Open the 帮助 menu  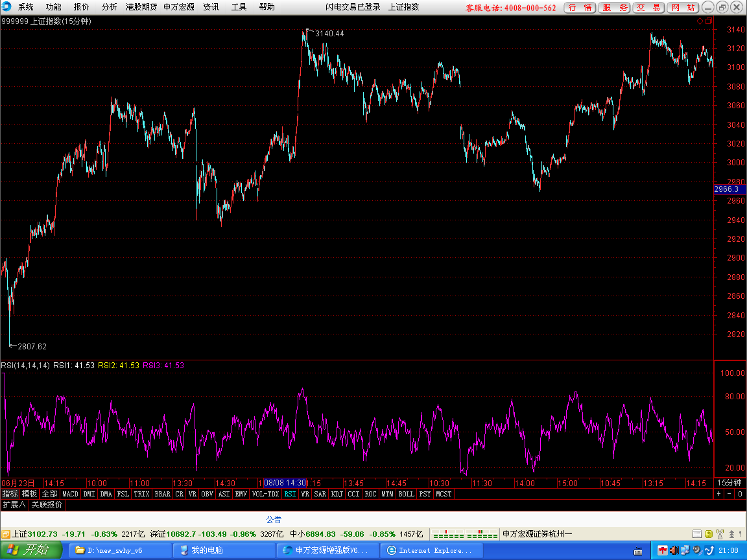coord(267,7)
